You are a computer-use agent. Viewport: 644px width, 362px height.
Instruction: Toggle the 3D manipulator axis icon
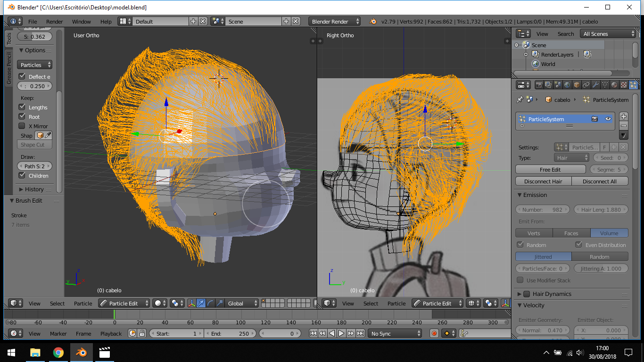tap(191, 303)
